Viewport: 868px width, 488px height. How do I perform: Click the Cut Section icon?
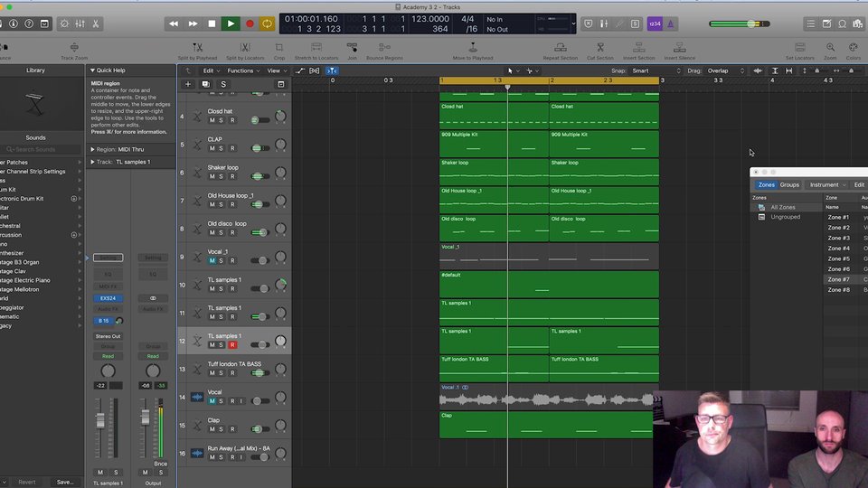pyautogui.click(x=600, y=48)
